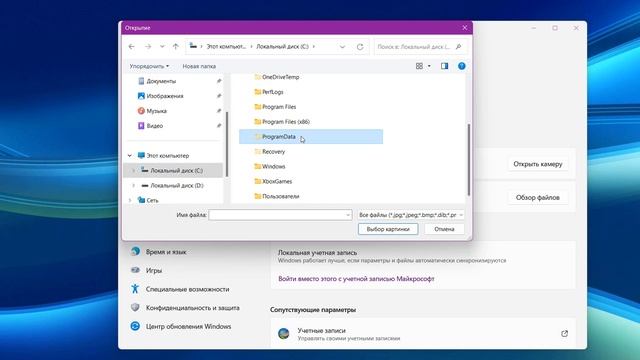Change the view layout icon
The image size is (640, 360).
(419, 66)
